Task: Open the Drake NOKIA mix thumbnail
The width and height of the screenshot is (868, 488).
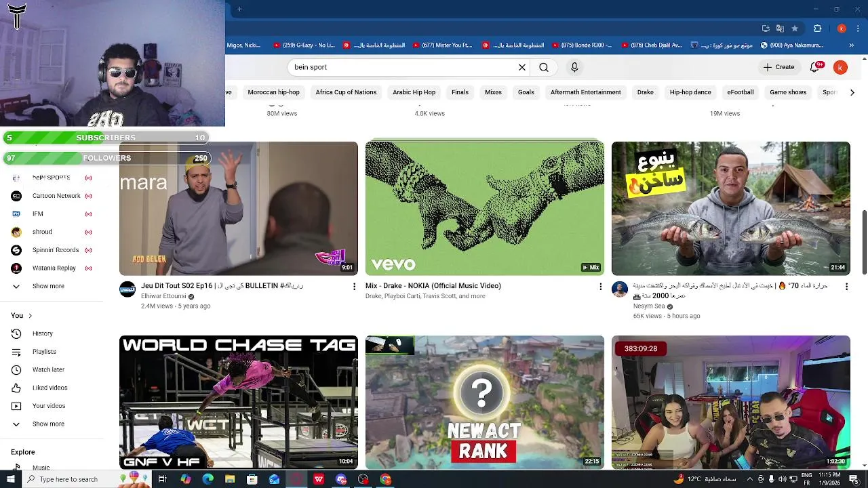Action: pos(485,208)
